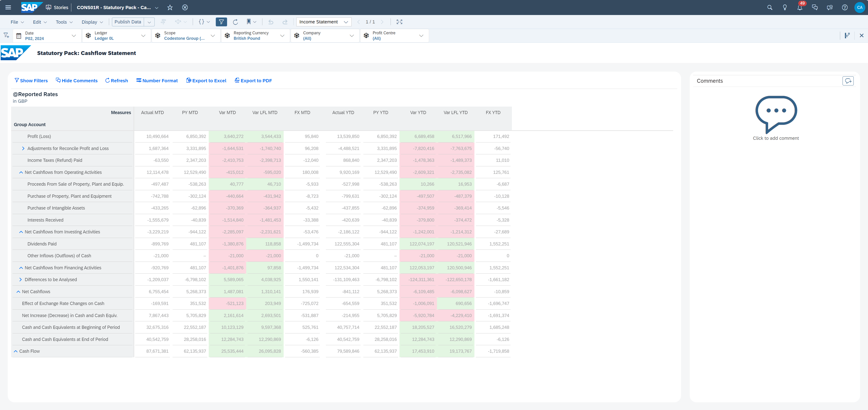Select the Var LFL YTD column header
This screenshot has width=868, height=410.
pyautogui.click(x=456, y=113)
